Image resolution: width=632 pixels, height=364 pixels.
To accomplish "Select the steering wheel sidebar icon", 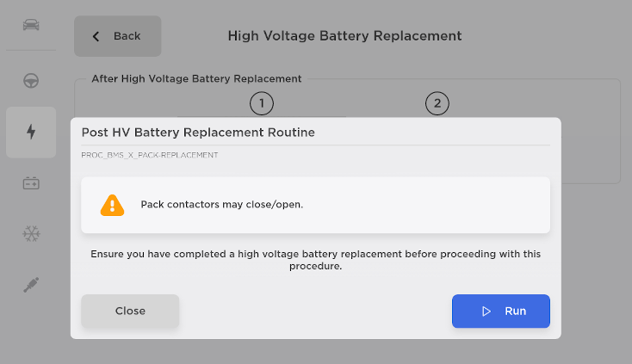I will click(31, 81).
